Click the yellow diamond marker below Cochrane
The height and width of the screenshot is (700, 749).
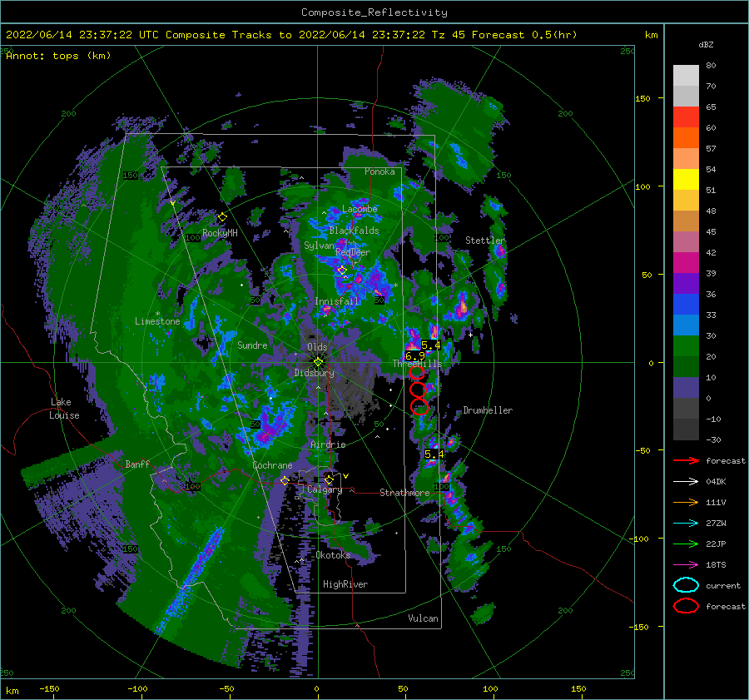click(285, 480)
